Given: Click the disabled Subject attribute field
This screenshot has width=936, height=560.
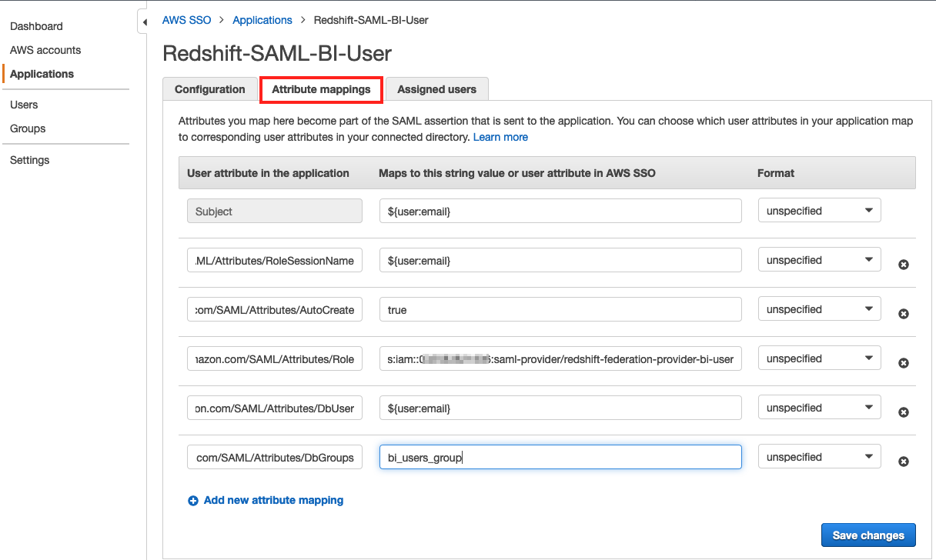Looking at the screenshot, I should [x=275, y=211].
